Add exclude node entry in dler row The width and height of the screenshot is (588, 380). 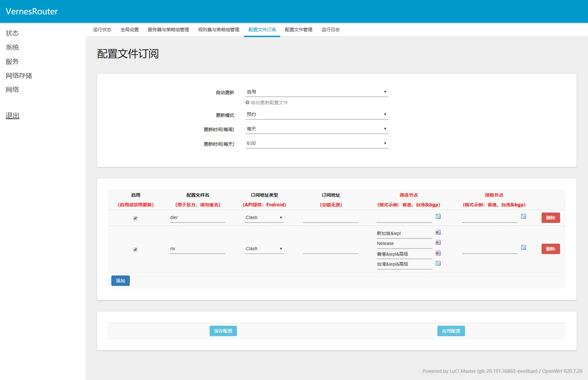pos(523,216)
